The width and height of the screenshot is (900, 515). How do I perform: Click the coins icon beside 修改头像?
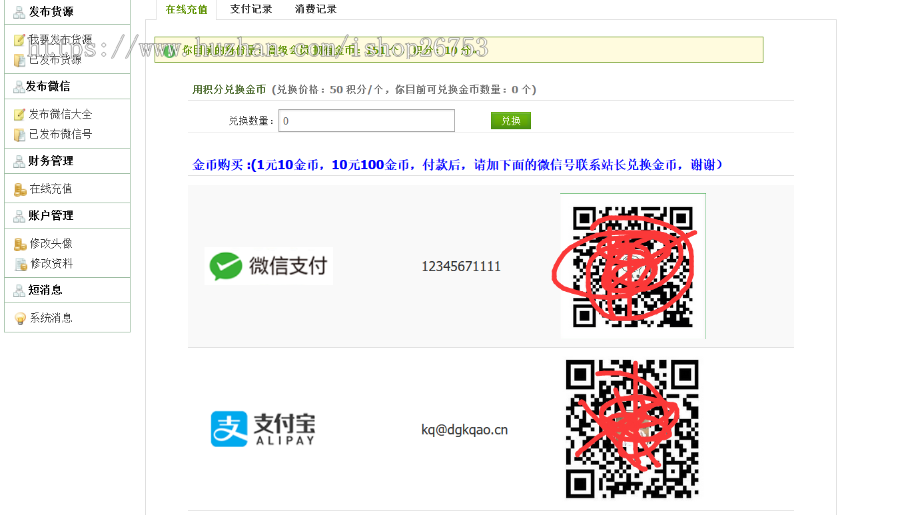click(19, 244)
